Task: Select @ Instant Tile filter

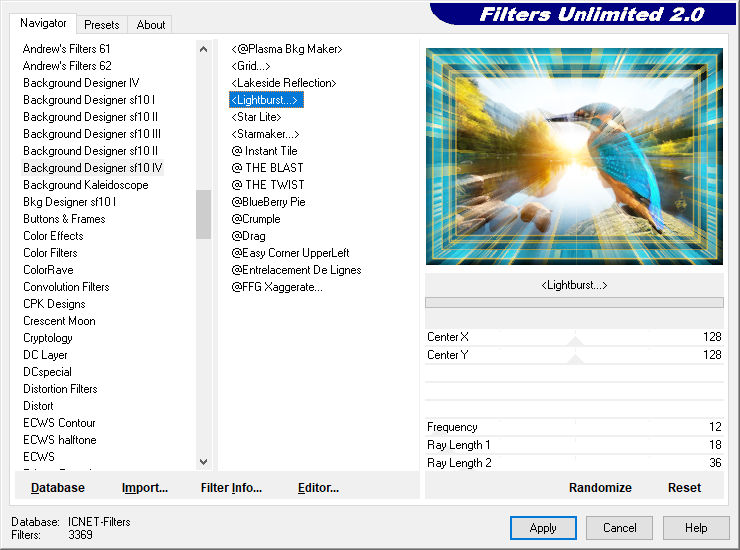Action: 264,151
